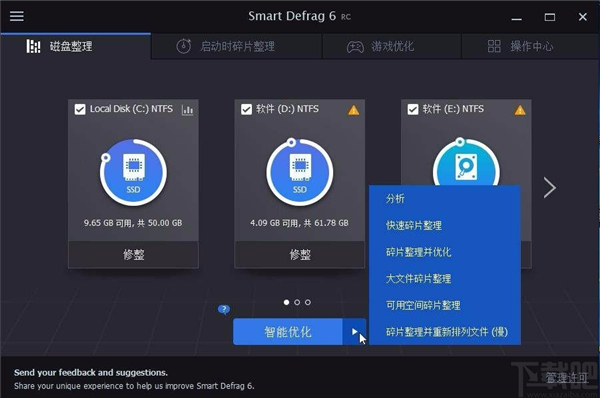Screen dimensions: 600x398
Task: Toggle the dropdown arrow beside 智能优化
Action: tap(354, 332)
